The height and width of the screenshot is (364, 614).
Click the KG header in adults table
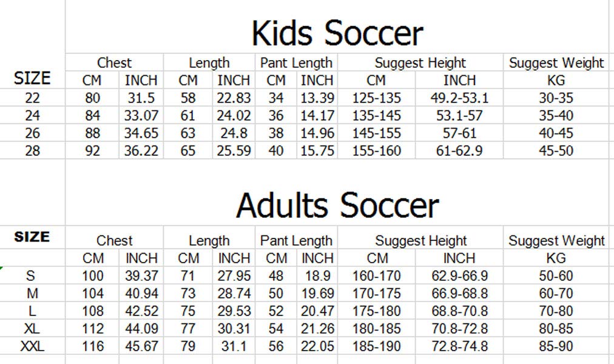[556, 258]
